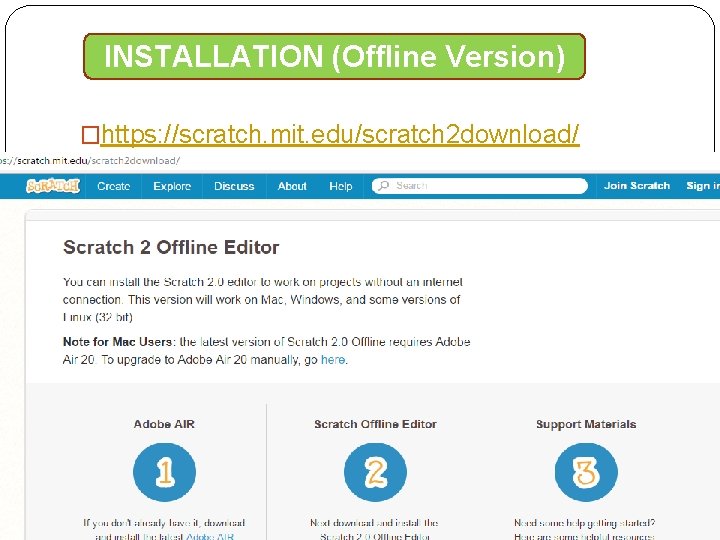Screen dimensions: 720x540
Task: Open the scratch2download URL link on slide
Action: (340, 134)
